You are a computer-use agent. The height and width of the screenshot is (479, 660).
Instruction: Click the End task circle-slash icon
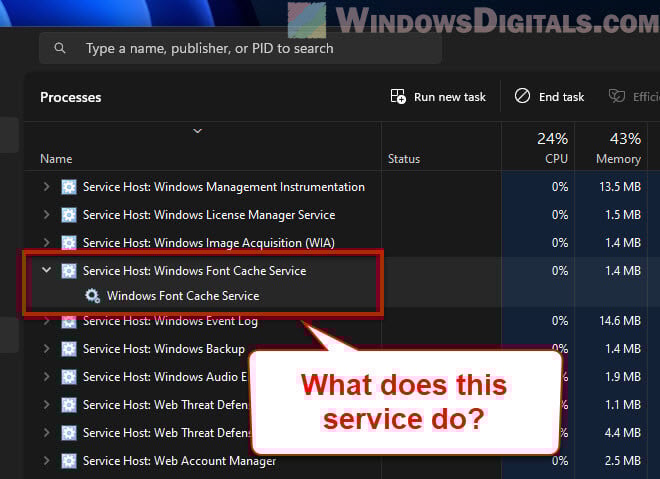tap(522, 96)
